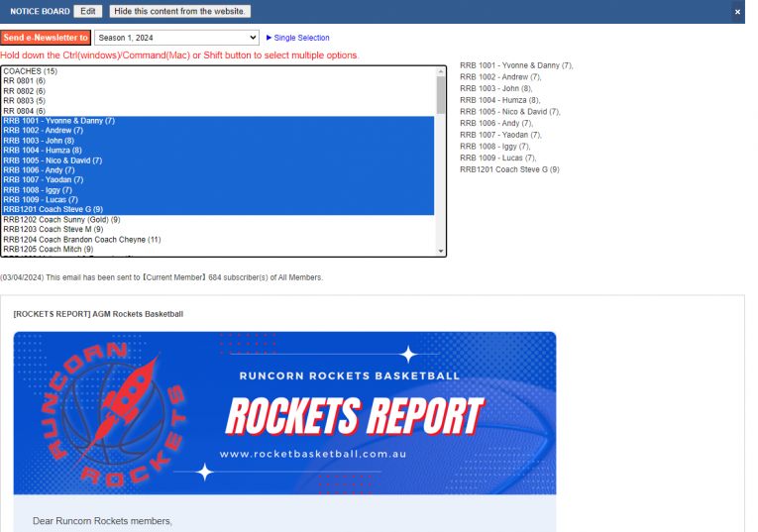
Task: Select RRB 1005 - Nico & David in listbox
Action: click(218, 160)
